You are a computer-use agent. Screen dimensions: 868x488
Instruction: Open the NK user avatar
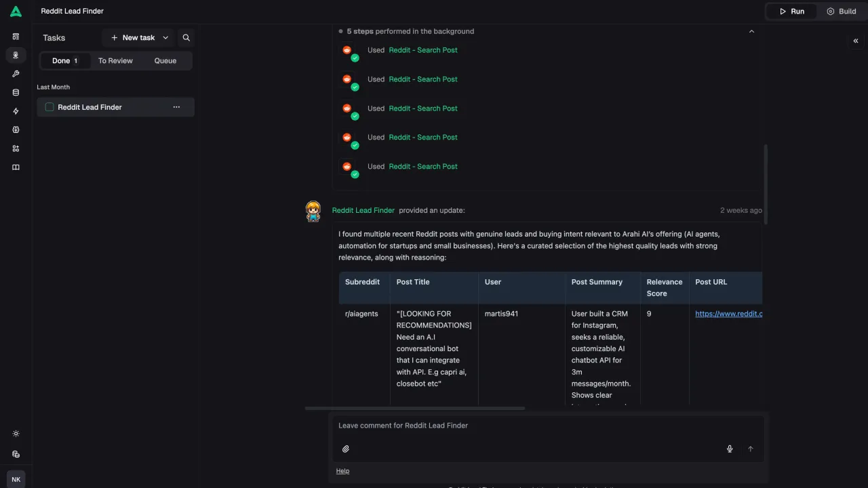[x=16, y=479]
